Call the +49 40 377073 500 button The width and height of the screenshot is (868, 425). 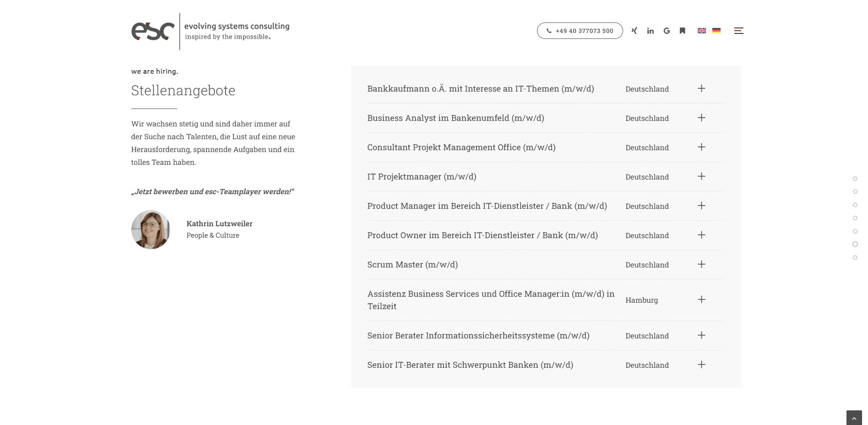580,31
